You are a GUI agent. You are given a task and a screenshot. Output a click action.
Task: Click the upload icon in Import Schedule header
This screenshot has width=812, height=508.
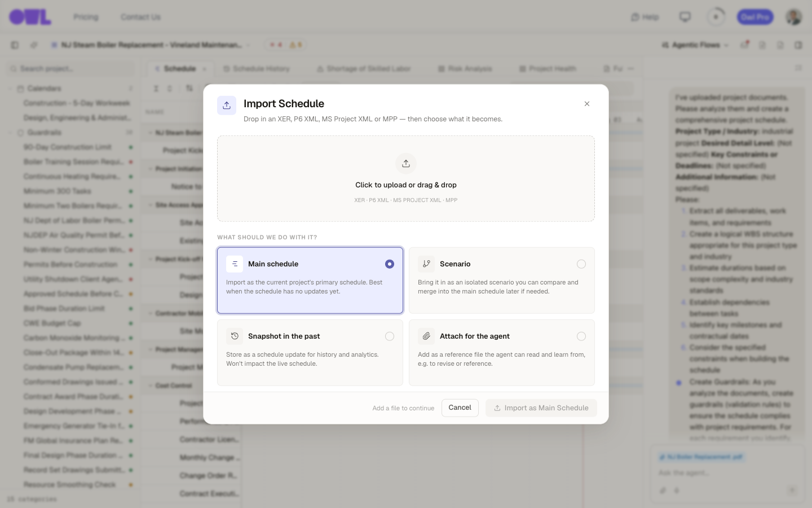[x=227, y=105]
